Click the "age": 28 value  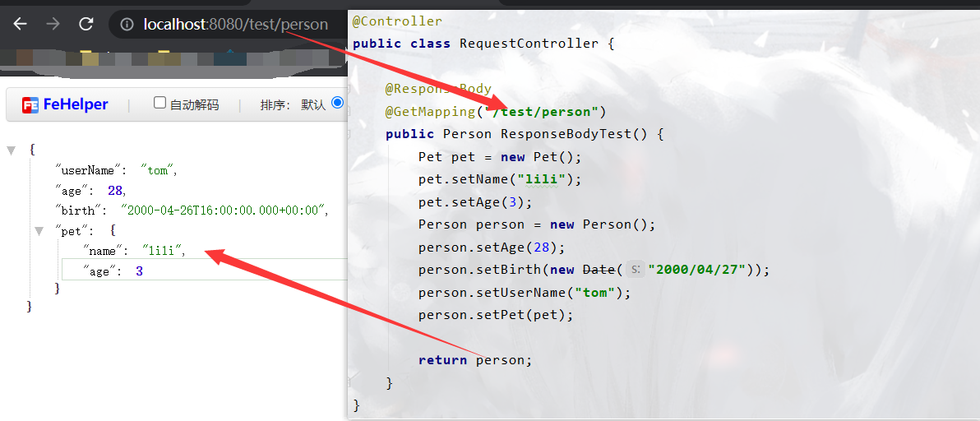pyautogui.click(x=115, y=191)
